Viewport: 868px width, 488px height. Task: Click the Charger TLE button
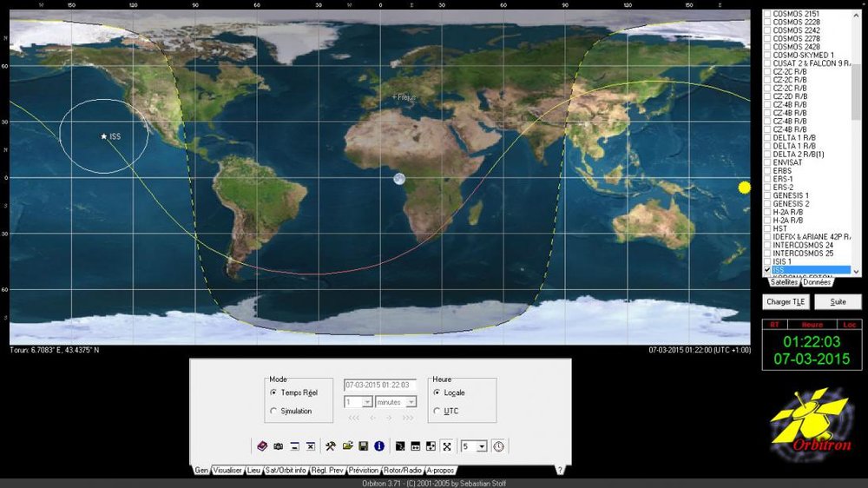click(786, 302)
